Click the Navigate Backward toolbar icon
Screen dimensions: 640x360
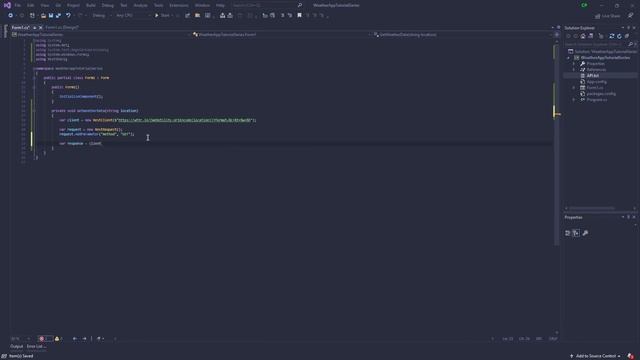10,16
